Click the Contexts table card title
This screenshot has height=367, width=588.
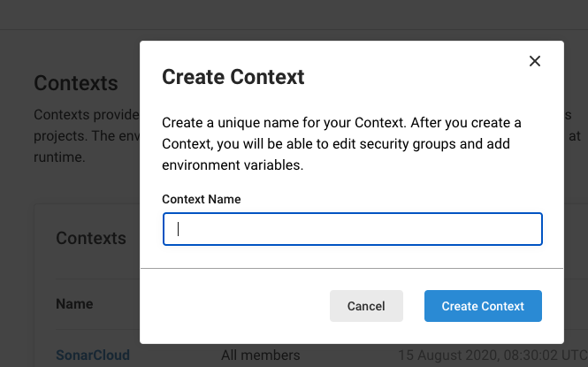pyautogui.click(x=90, y=238)
